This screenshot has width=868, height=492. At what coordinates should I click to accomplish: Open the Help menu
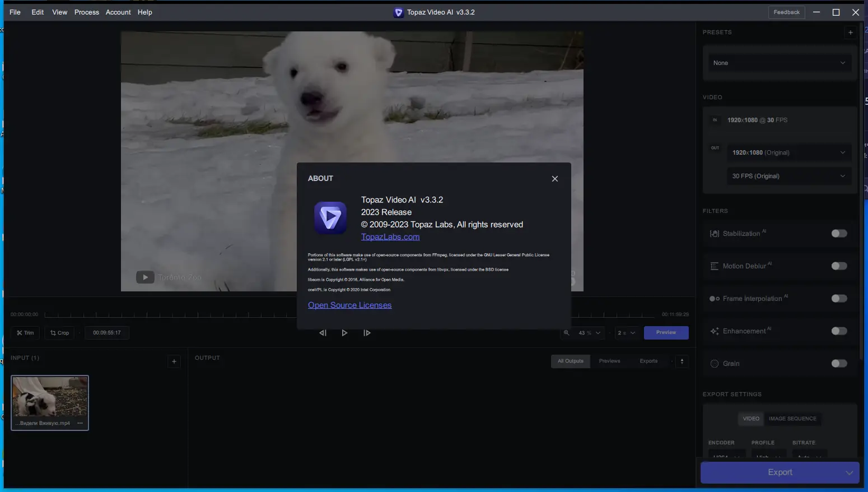[145, 12]
